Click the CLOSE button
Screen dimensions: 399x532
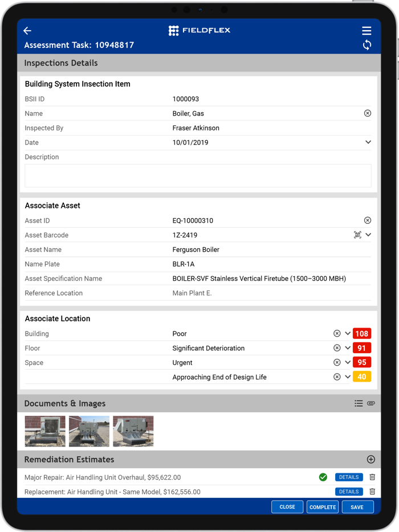(x=287, y=507)
